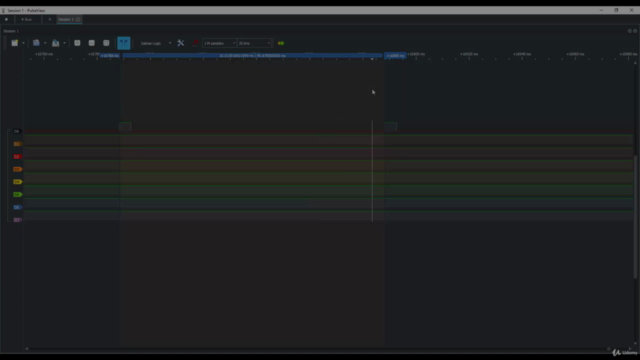Click the cursor interval frequency label bar
The image size is (640, 360).
coord(252,56)
